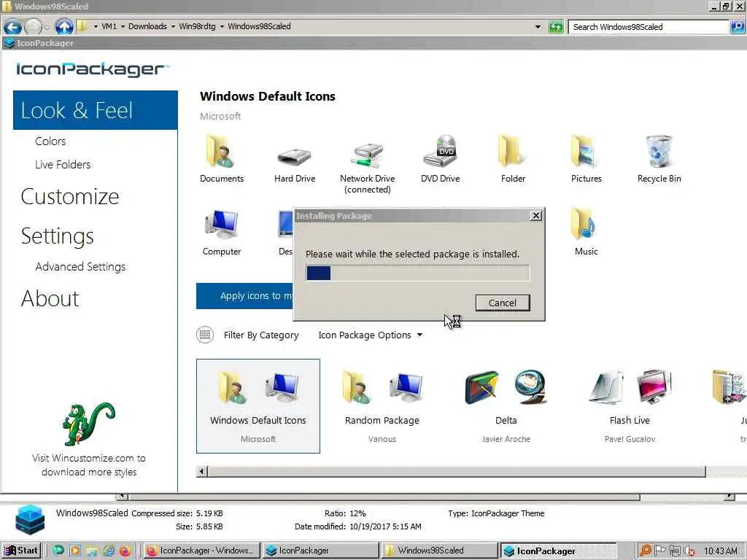This screenshot has height=560, width=747.
Task: Open the Look & Feel section
Action: click(x=96, y=110)
